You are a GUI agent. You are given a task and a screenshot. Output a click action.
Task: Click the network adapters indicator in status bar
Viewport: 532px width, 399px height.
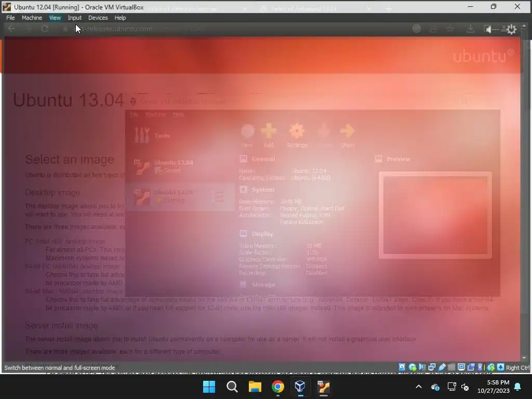coord(432,367)
